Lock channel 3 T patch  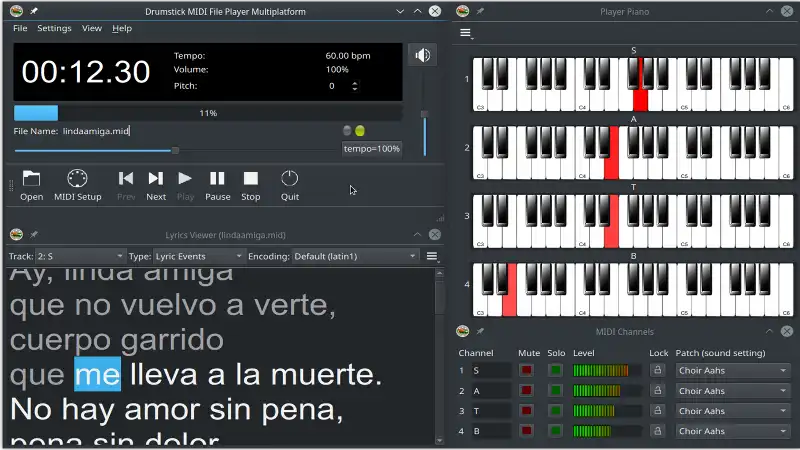point(658,410)
